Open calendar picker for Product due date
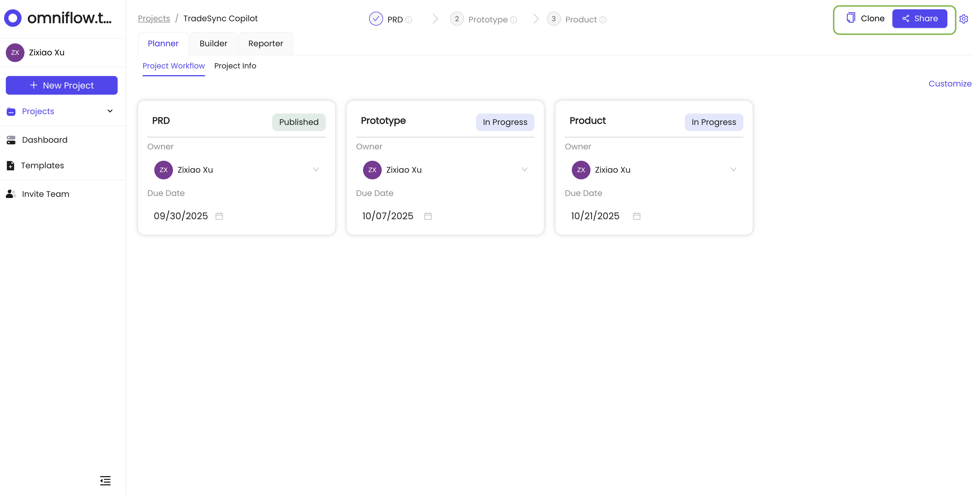Image resolution: width=980 pixels, height=495 pixels. [x=636, y=216]
